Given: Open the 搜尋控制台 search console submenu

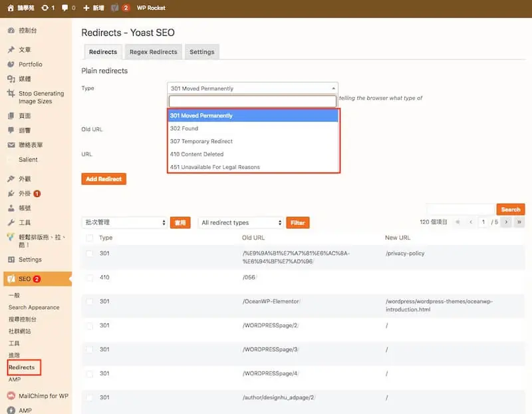Looking at the screenshot, I should (x=23, y=319).
